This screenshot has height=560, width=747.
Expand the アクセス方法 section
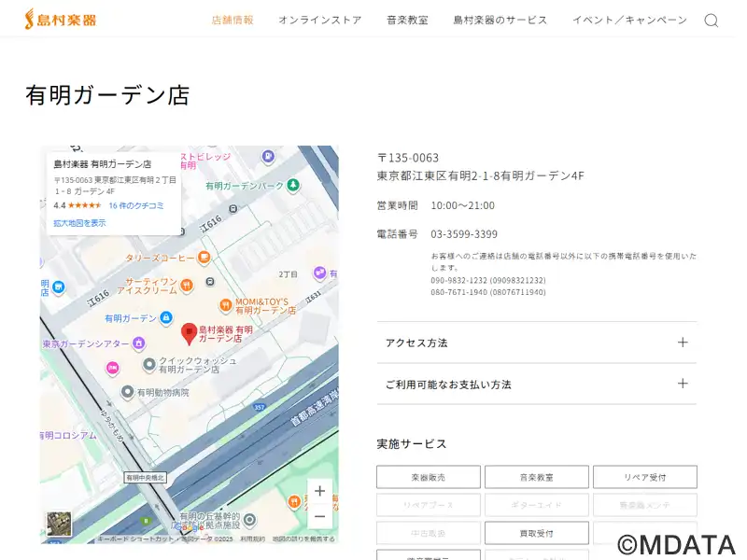point(536,343)
